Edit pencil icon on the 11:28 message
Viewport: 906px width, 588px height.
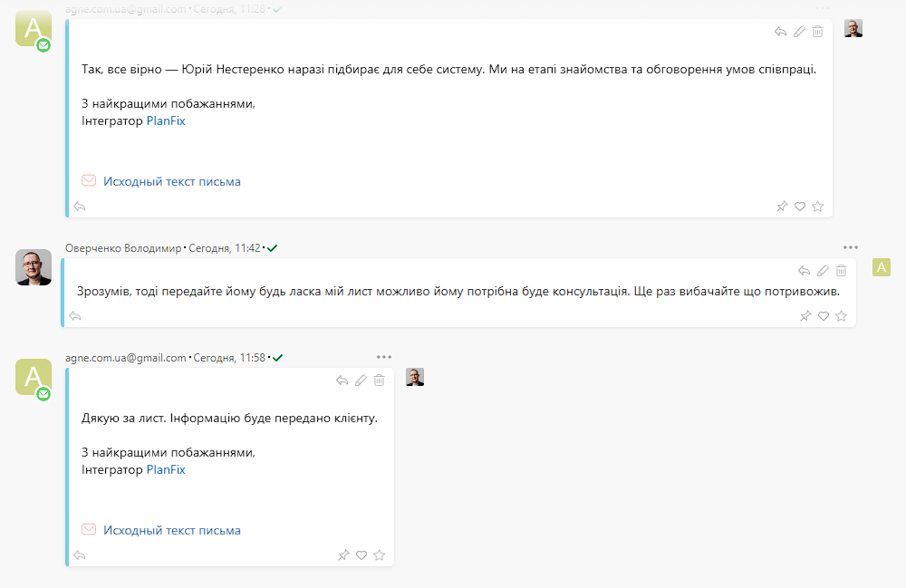tap(799, 32)
